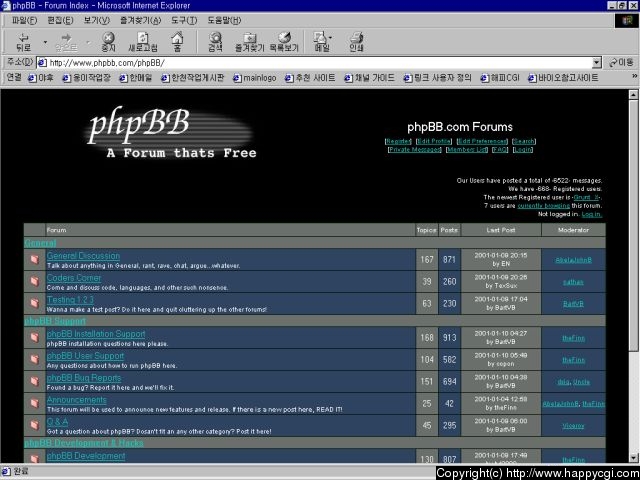Click the folder icon beside Announcements
This screenshot has width=640, height=480.
pos(35,403)
